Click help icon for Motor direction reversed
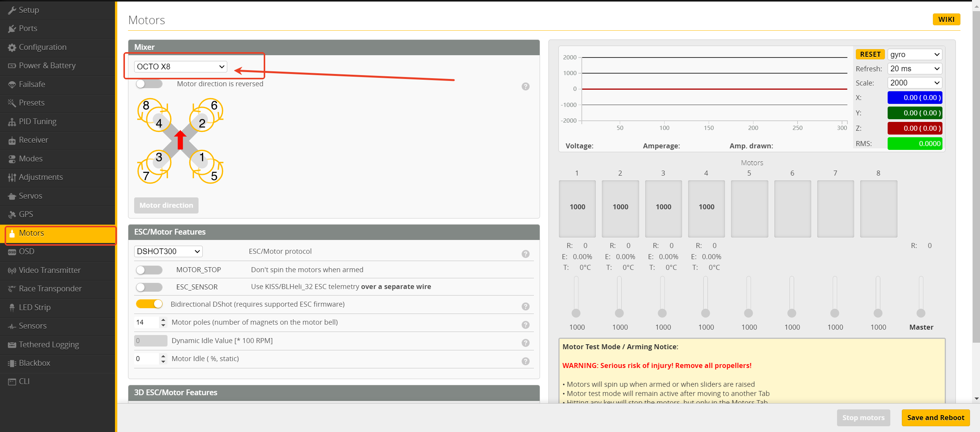The image size is (980, 432). (525, 86)
